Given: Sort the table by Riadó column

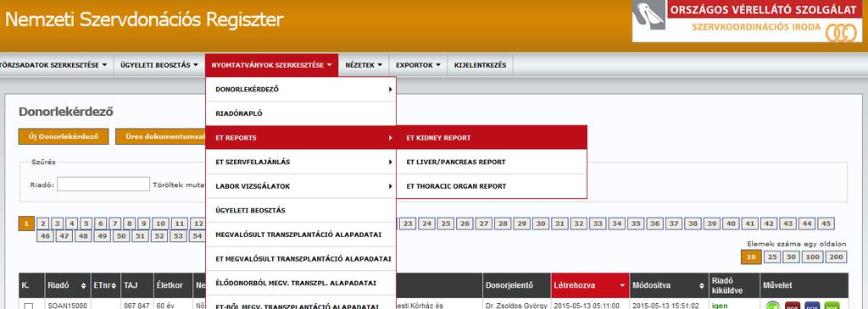Looking at the screenshot, I should click(68, 286).
